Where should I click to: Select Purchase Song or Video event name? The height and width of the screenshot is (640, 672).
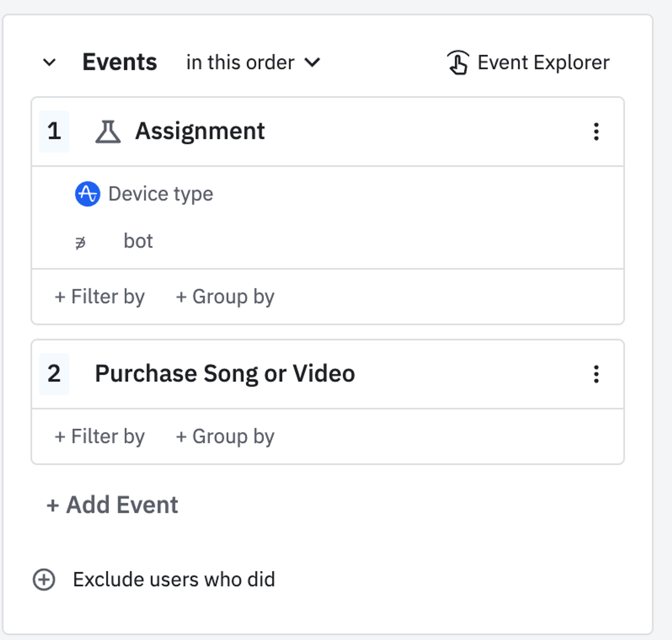(x=225, y=374)
